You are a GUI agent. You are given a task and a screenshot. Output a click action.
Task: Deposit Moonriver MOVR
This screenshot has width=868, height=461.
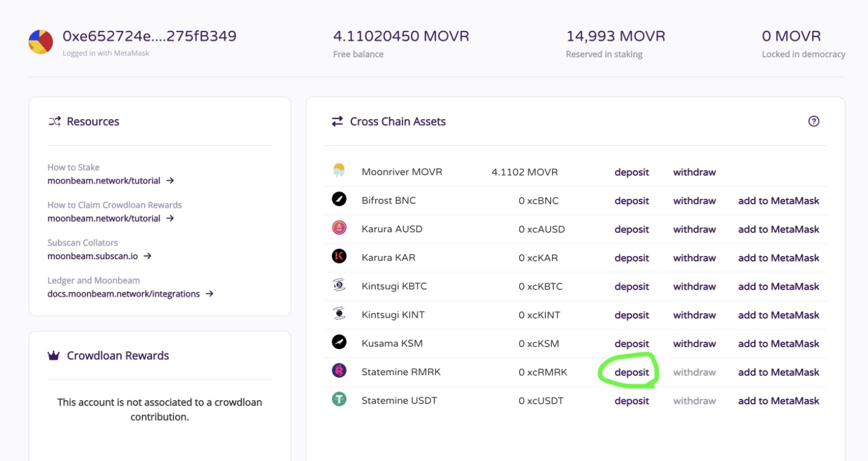point(632,172)
